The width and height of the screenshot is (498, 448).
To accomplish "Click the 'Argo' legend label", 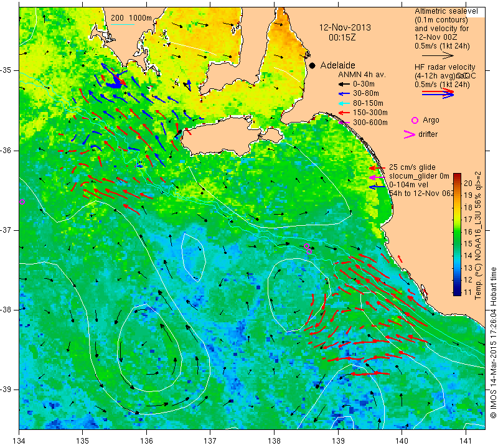I will pos(431,120).
